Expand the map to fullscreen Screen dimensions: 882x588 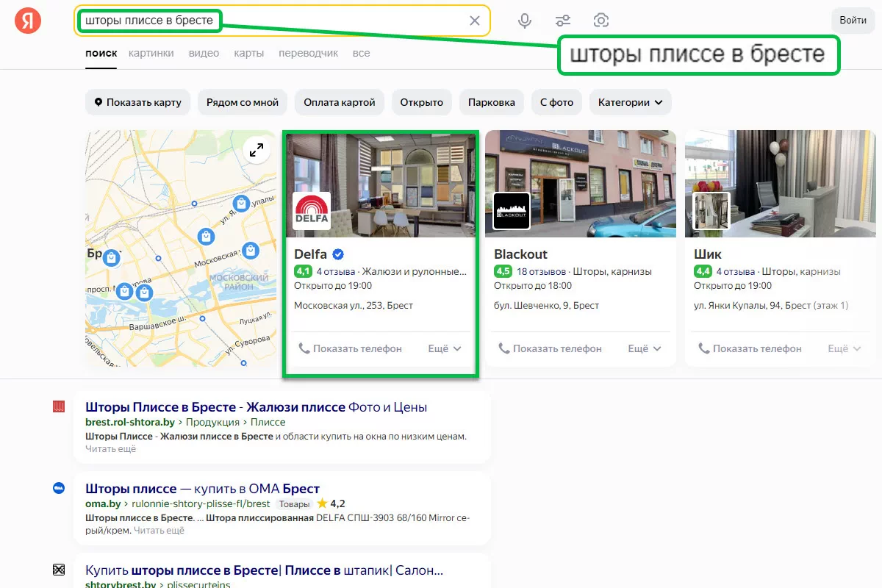[x=256, y=150]
